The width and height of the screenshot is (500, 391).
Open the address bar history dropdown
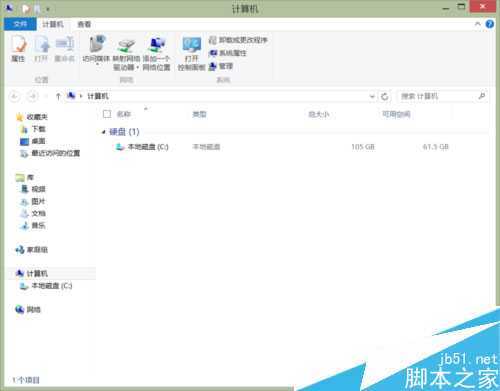pos(372,96)
